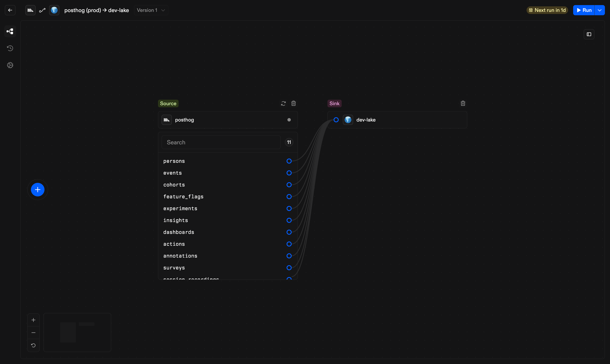Select the persons stream row
610x364 pixels.
click(x=228, y=161)
